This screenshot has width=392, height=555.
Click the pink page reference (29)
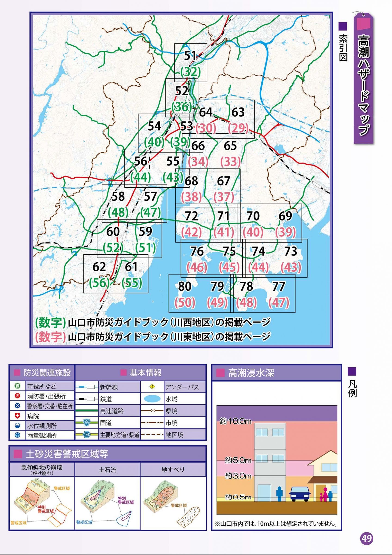click(238, 128)
